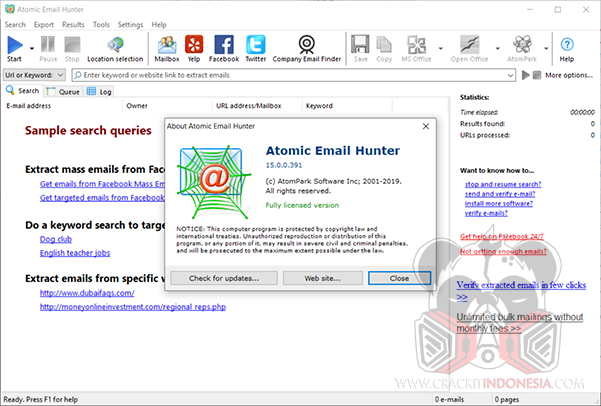Click the Web site button

pos(323,278)
